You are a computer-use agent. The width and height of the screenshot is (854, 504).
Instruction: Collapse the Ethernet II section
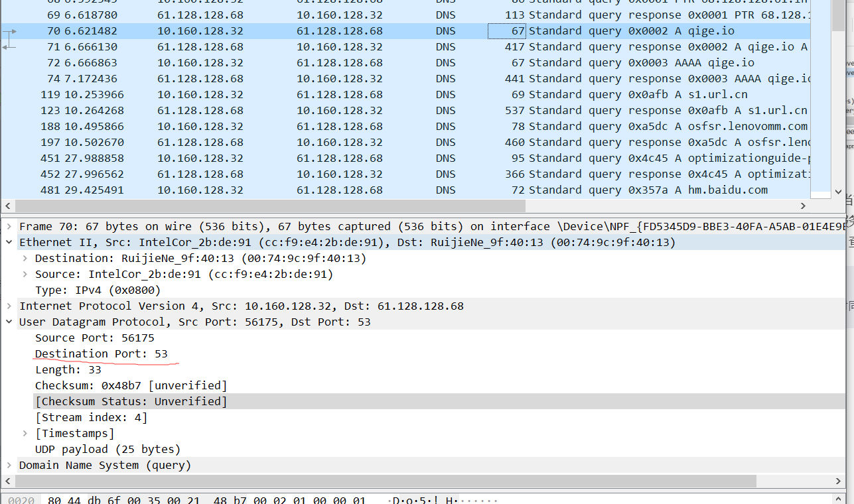tap(9, 243)
